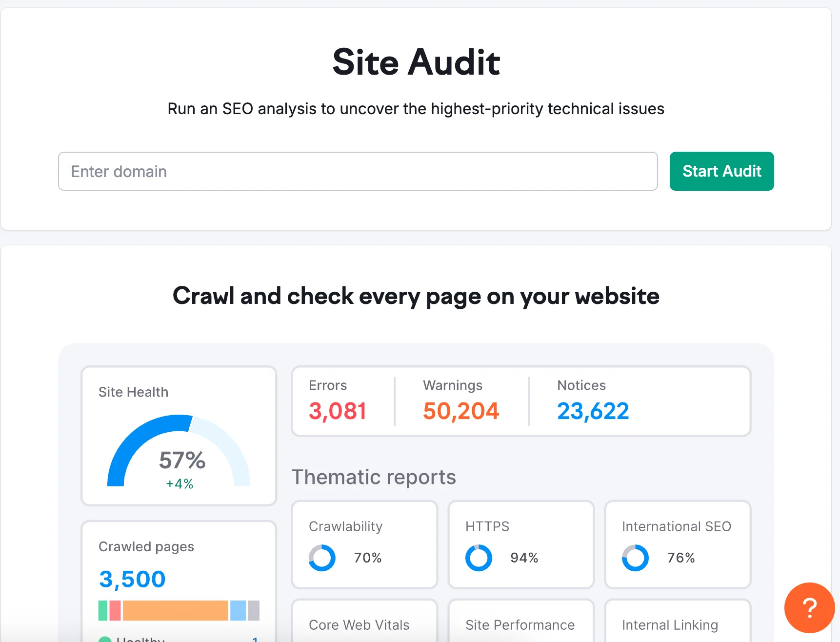Image resolution: width=840 pixels, height=642 pixels.
Task: Focus the Enter domain input field
Action: coord(358,171)
